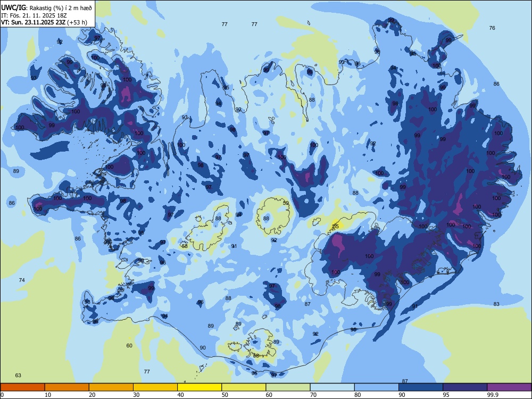
Task: Select the golden 30–40 legend swatch
Action: (x=155, y=387)
